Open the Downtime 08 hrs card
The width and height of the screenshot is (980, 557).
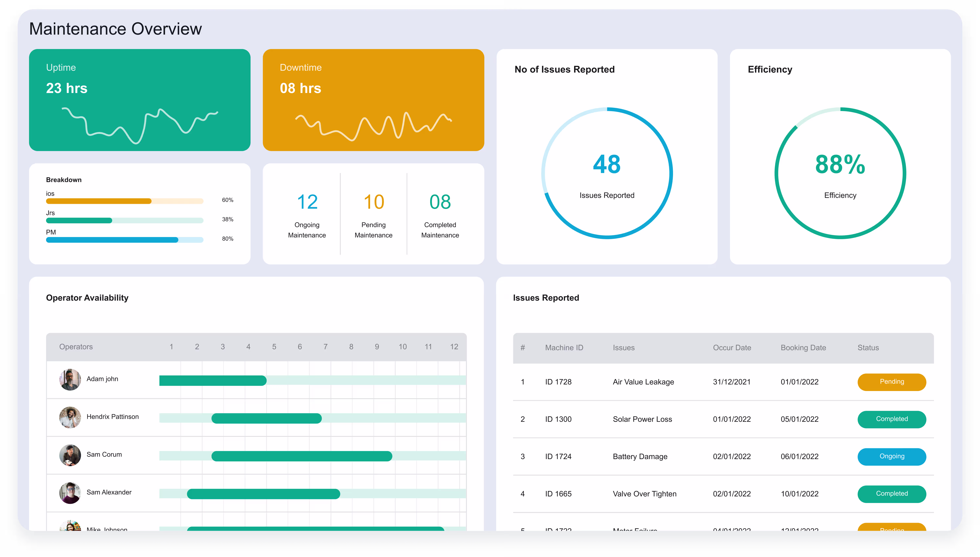pyautogui.click(x=373, y=100)
